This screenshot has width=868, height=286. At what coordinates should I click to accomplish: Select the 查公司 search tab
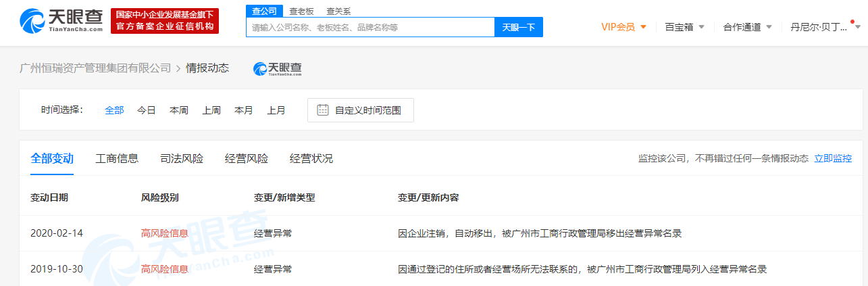click(264, 11)
